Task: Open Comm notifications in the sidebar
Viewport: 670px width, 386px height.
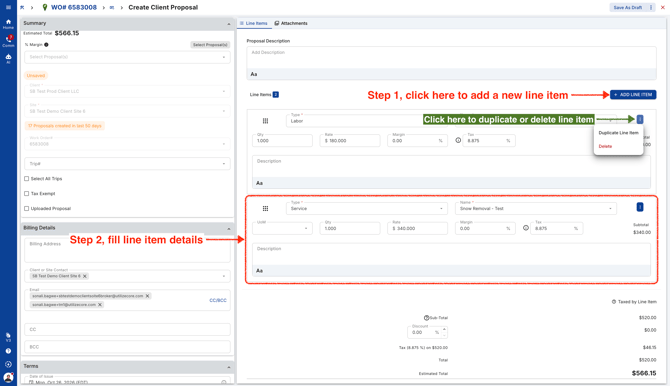Action: pyautogui.click(x=8, y=41)
